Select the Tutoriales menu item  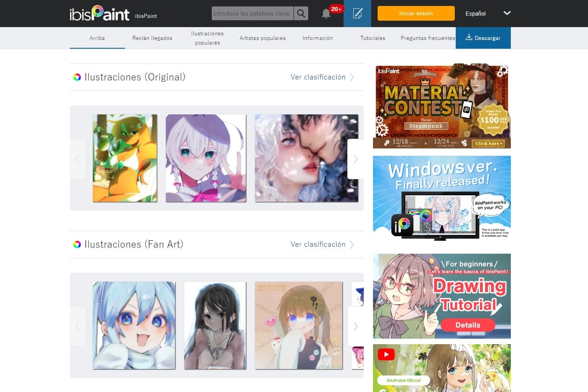[x=373, y=38]
